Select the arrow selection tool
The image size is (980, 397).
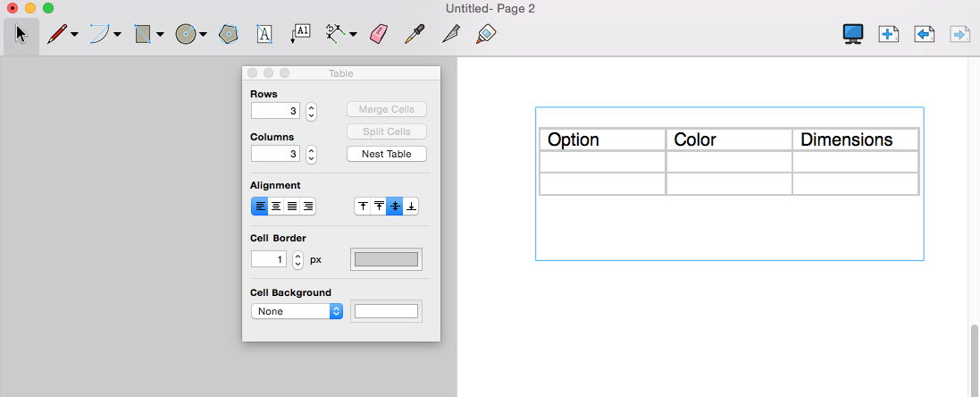click(x=21, y=34)
